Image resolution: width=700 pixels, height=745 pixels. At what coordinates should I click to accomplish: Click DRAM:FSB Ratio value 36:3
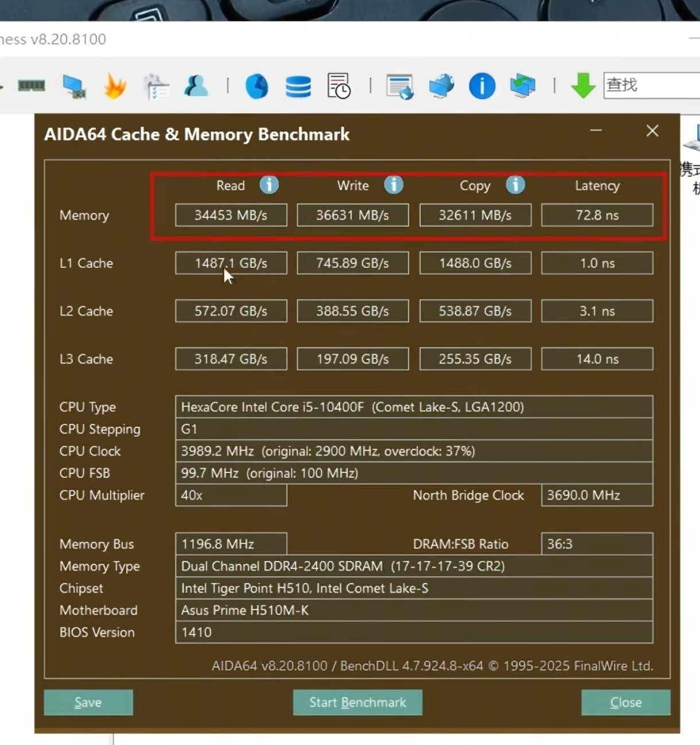(x=597, y=544)
